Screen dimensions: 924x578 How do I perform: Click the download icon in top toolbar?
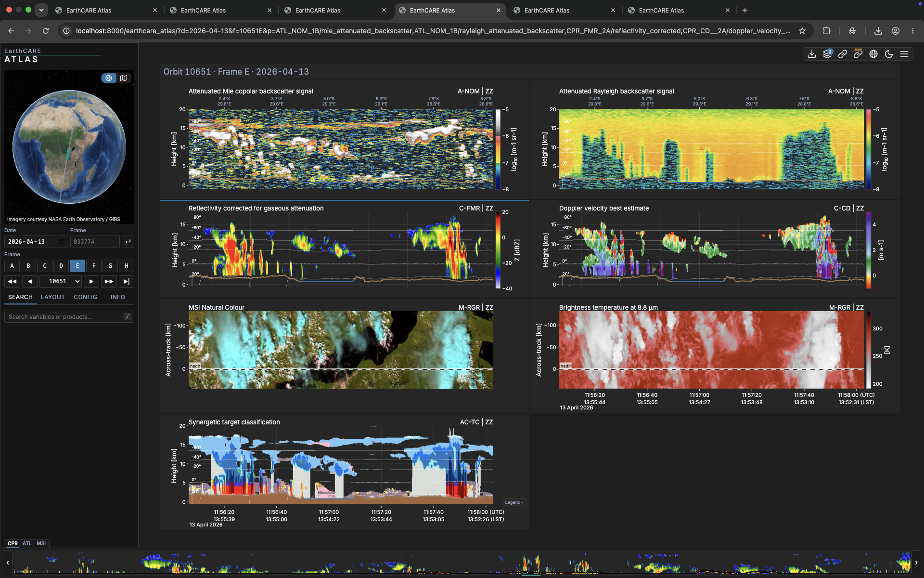click(812, 54)
